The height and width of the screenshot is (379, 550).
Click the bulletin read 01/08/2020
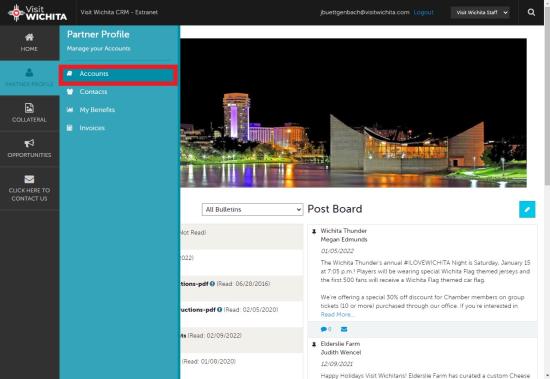point(242,366)
